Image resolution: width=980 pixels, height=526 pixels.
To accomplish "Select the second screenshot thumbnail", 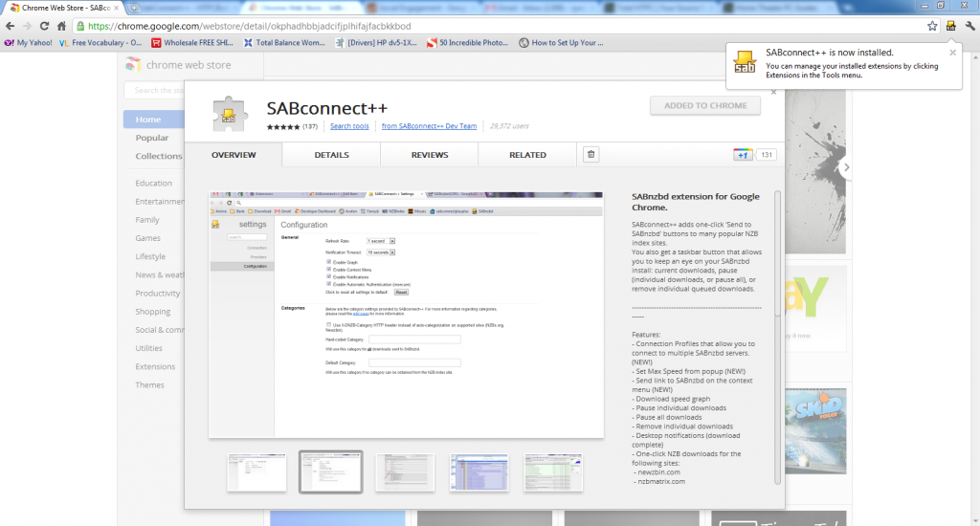I will tap(330, 472).
